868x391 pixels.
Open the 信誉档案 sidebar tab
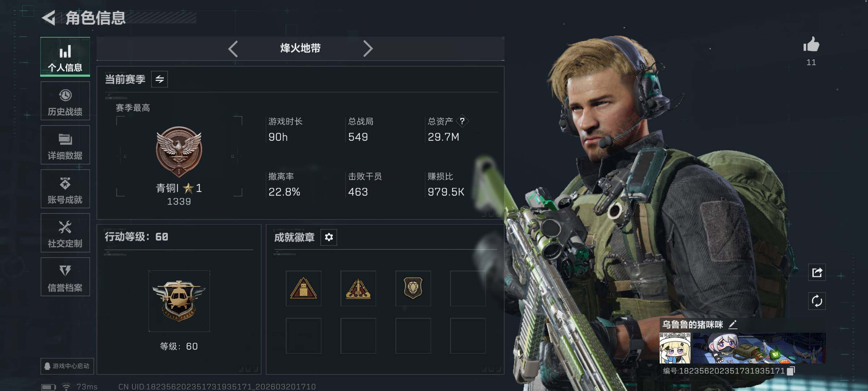coord(65,277)
